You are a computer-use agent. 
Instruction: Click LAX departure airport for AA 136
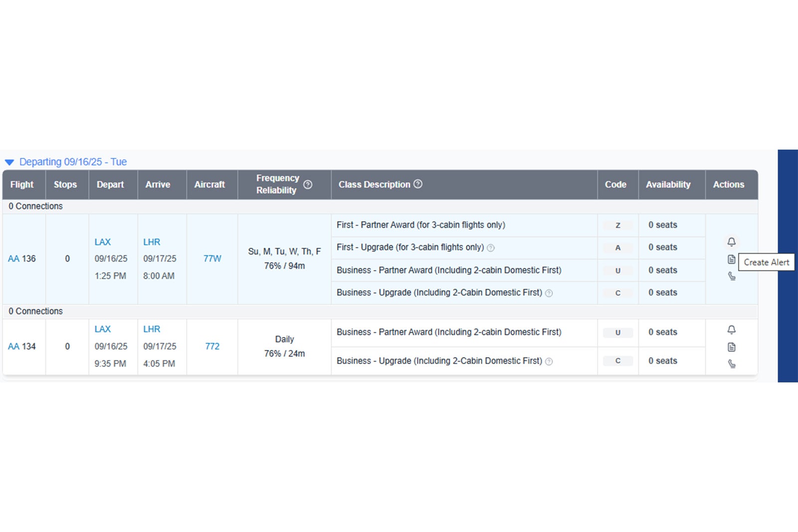point(103,242)
